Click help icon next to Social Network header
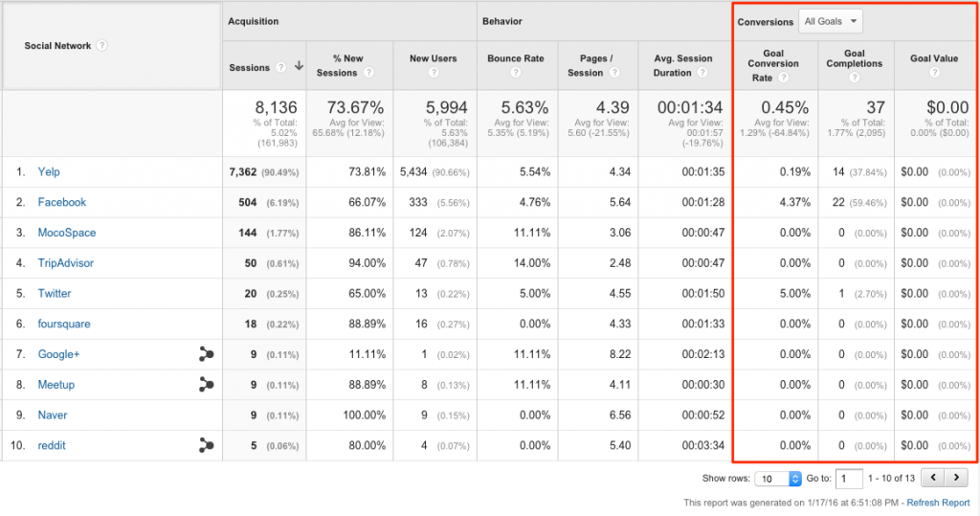This screenshot has width=980, height=516. [x=101, y=46]
